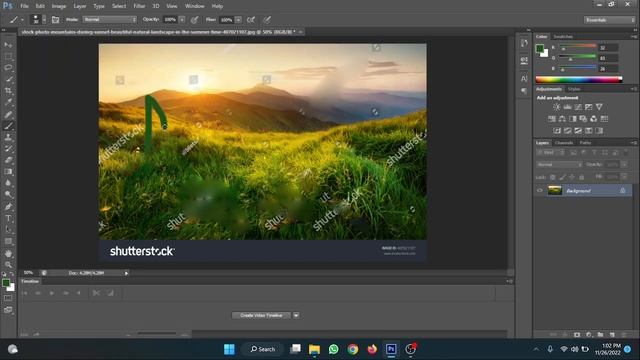Add a Black & White adjustment
The height and width of the screenshot is (360, 640).
pyautogui.click(x=573, y=119)
